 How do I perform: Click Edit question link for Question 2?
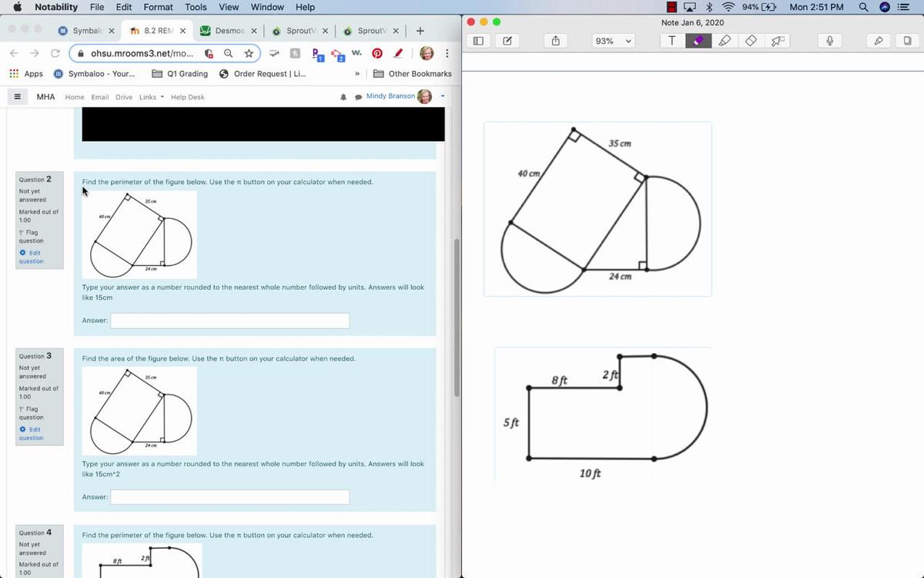(32, 257)
